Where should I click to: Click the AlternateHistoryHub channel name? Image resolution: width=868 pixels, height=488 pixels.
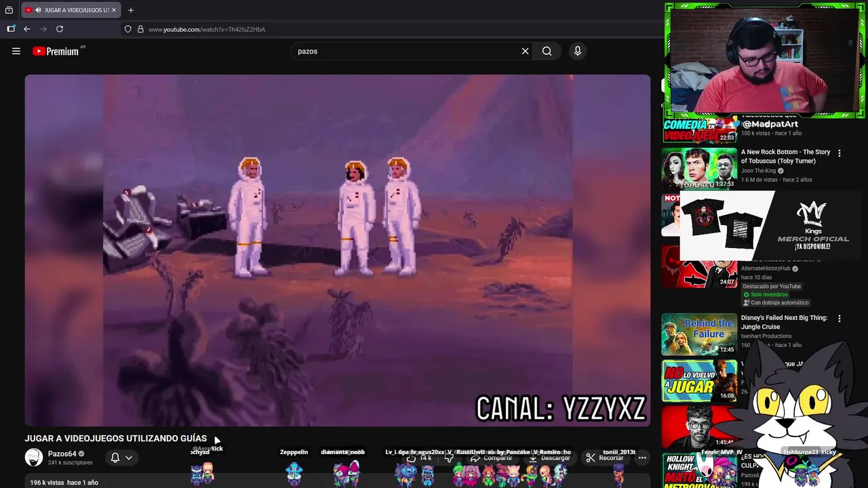coord(766,268)
